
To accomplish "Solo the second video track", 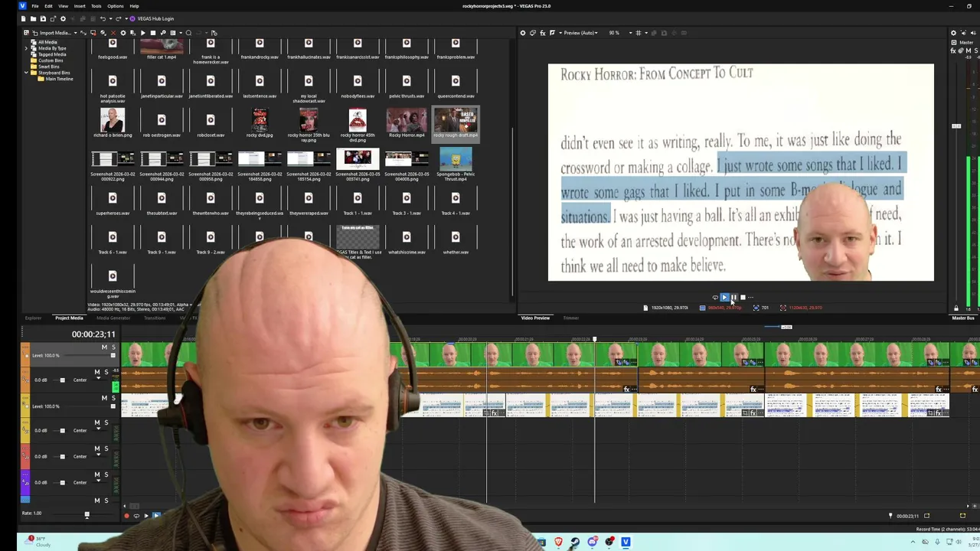I will click(113, 398).
